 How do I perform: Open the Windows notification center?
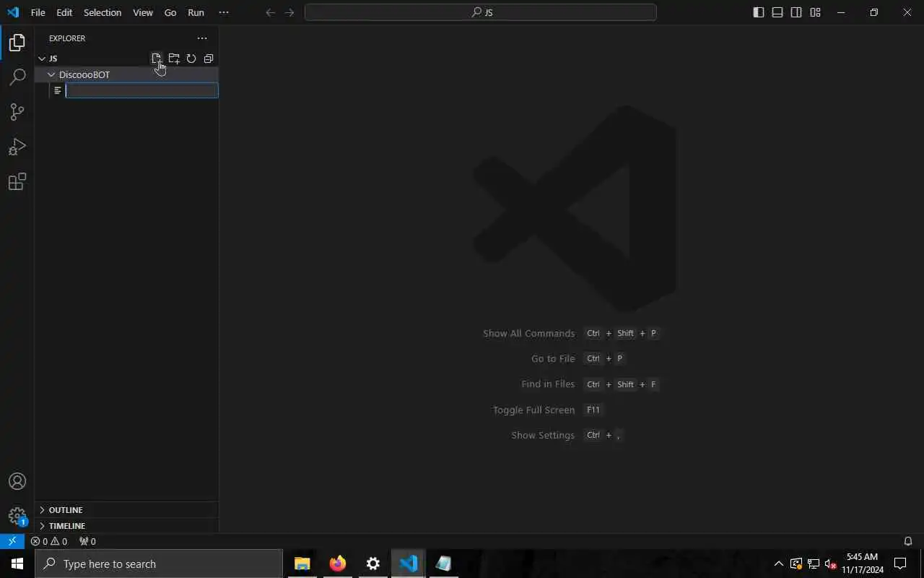(x=900, y=564)
